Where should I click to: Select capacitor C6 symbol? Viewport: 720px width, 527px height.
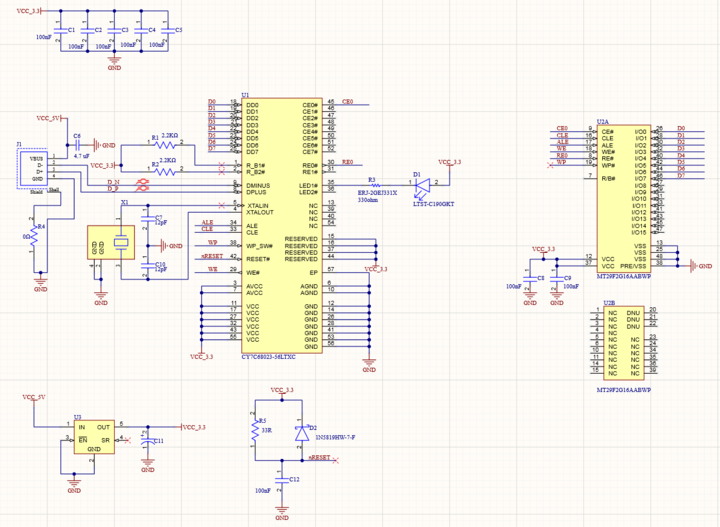(x=78, y=145)
